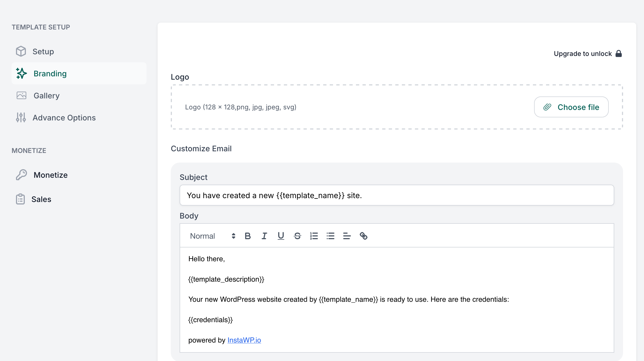Insert a bullet list
Image resolution: width=644 pixels, height=361 pixels.
pyautogui.click(x=330, y=236)
